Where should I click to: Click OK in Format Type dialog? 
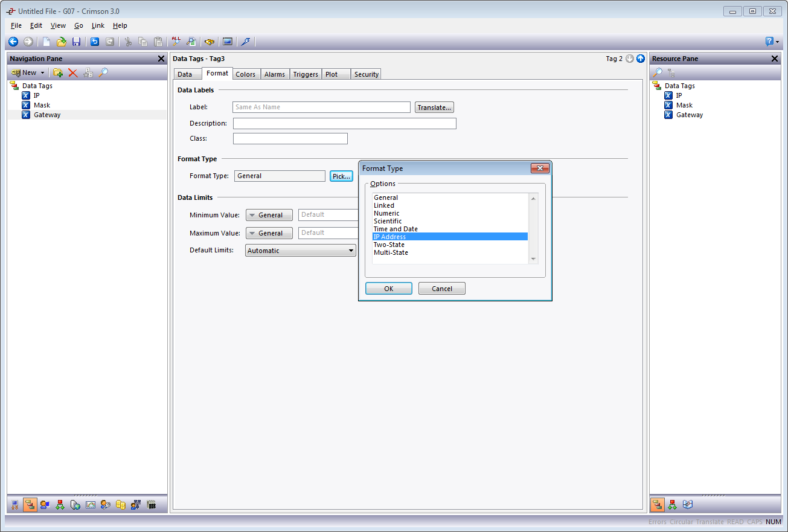(x=389, y=289)
